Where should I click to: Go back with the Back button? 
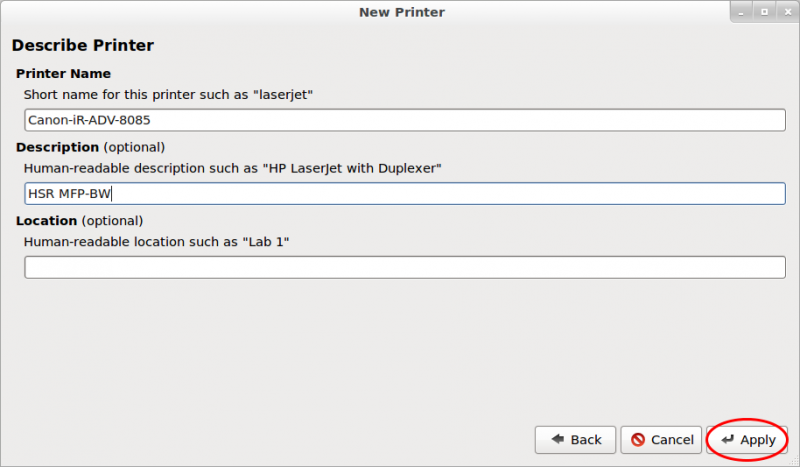pyautogui.click(x=576, y=440)
